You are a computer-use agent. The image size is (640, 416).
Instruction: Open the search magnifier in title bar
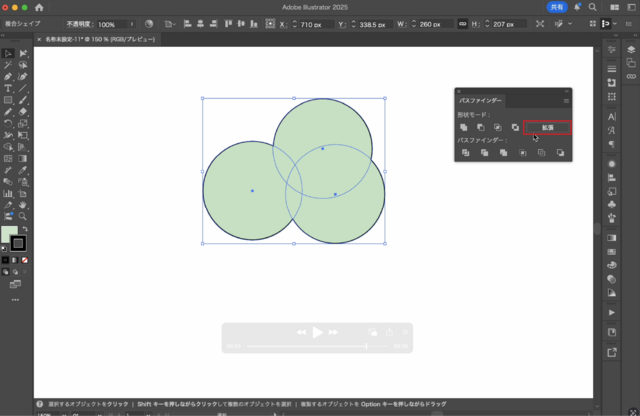(x=593, y=7)
